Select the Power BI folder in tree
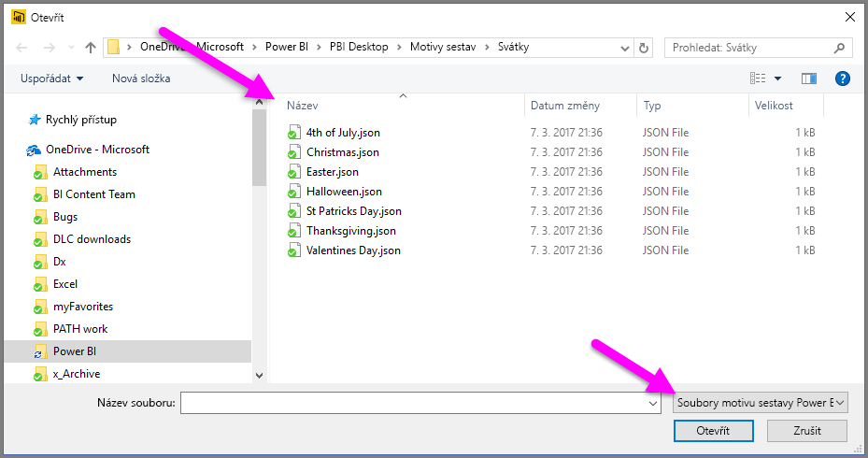This screenshot has height=458, width=868. (x=74, y=351)
